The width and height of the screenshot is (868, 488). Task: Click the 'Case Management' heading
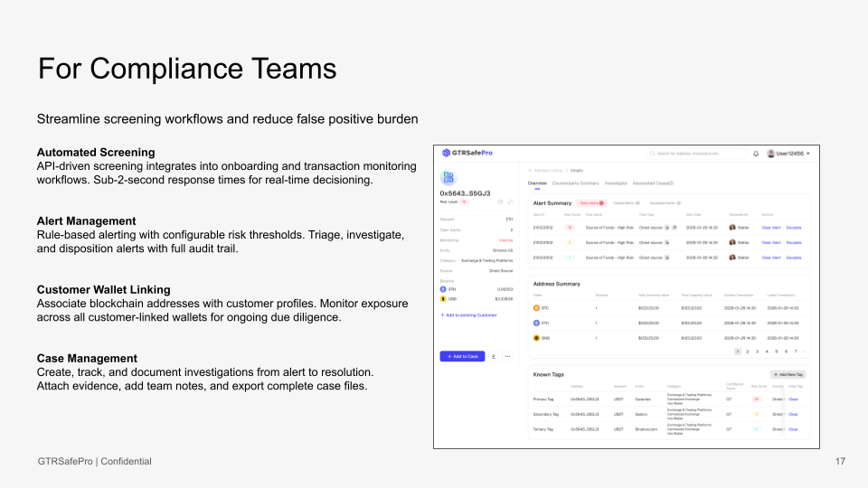(x=87, y=358)
